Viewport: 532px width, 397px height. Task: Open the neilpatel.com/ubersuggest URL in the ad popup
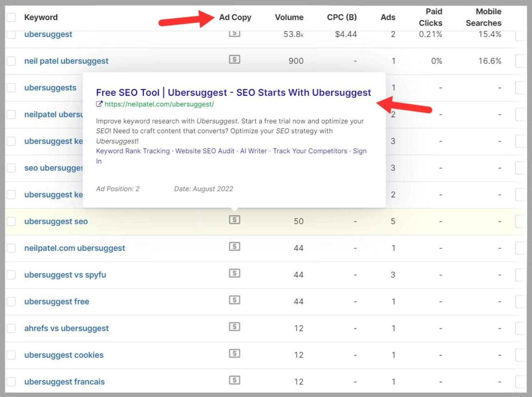159,104
